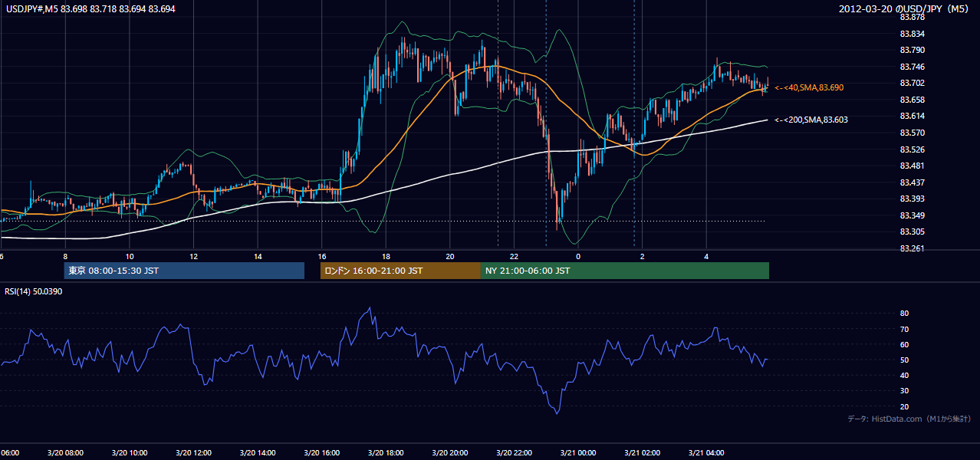Click price axis value 83.746
980x460 pixels.
912,67
